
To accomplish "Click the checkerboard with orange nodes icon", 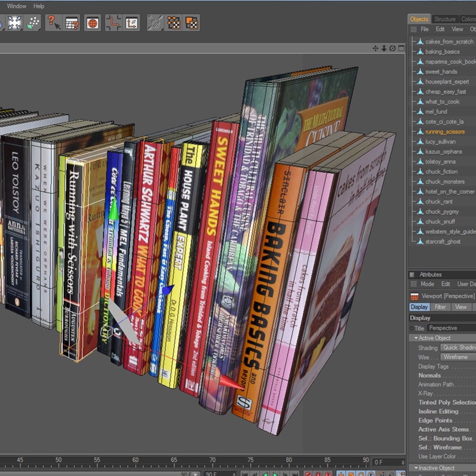I will 174,23.
